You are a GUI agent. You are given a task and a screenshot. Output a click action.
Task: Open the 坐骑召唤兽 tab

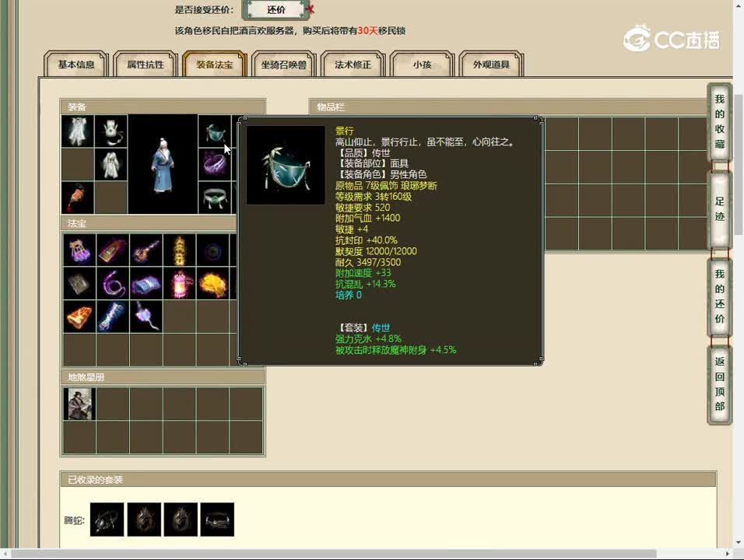point(284,64)
